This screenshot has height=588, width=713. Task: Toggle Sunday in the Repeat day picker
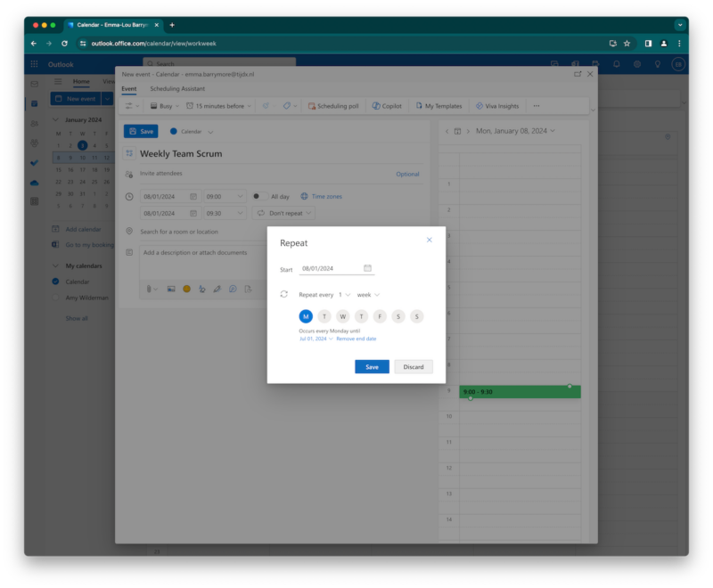416,316
